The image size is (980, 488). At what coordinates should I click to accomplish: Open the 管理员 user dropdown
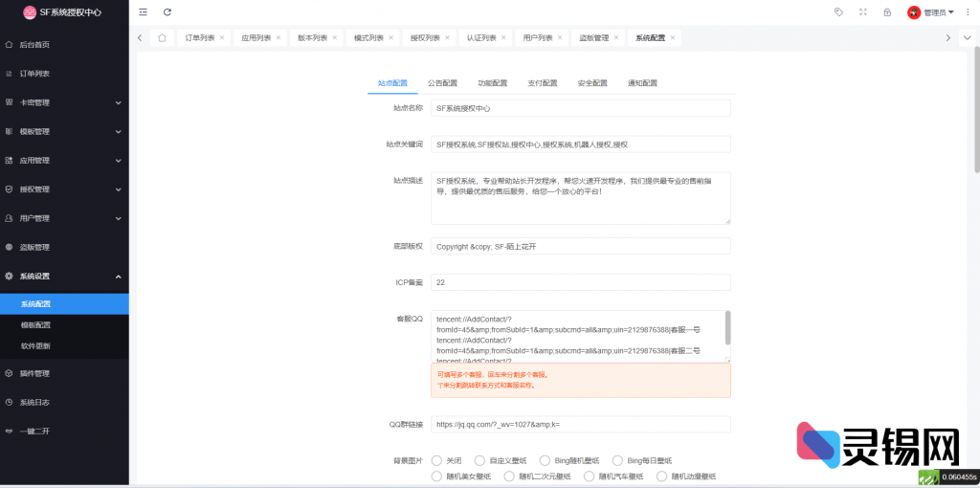pyautogui.click(x=931, y=12)
